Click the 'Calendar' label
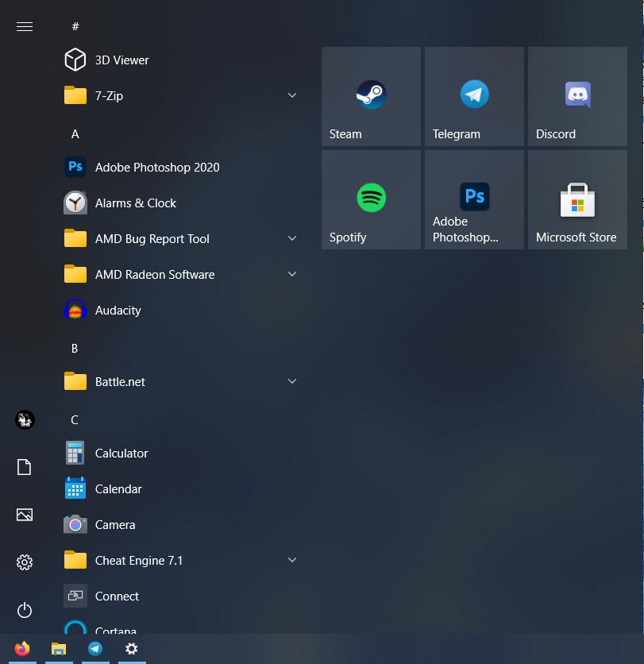644x664 pixels. pos(118,488)
